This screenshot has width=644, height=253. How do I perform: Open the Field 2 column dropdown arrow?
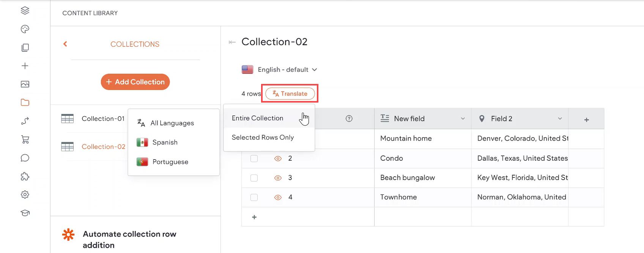pos(560,119)
